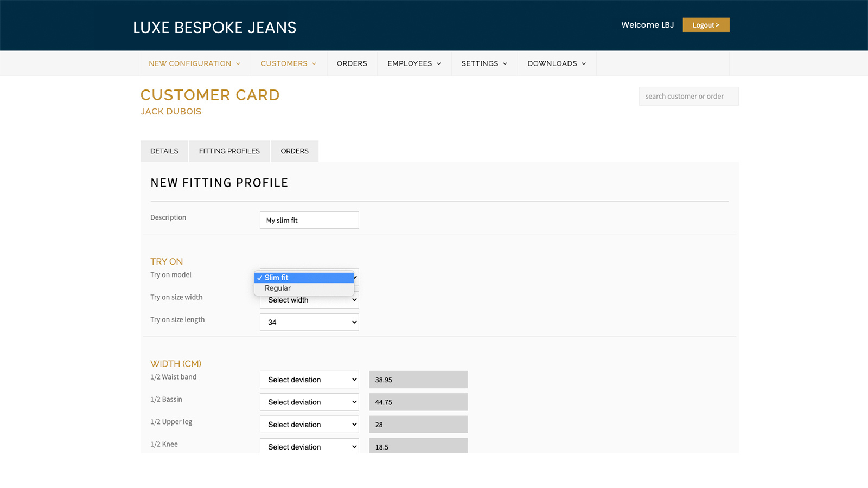Image resolution: width=868 pixels, height=488 pixels.
Task: Open the EMPLOYEES menu
Action: (413, 63)
